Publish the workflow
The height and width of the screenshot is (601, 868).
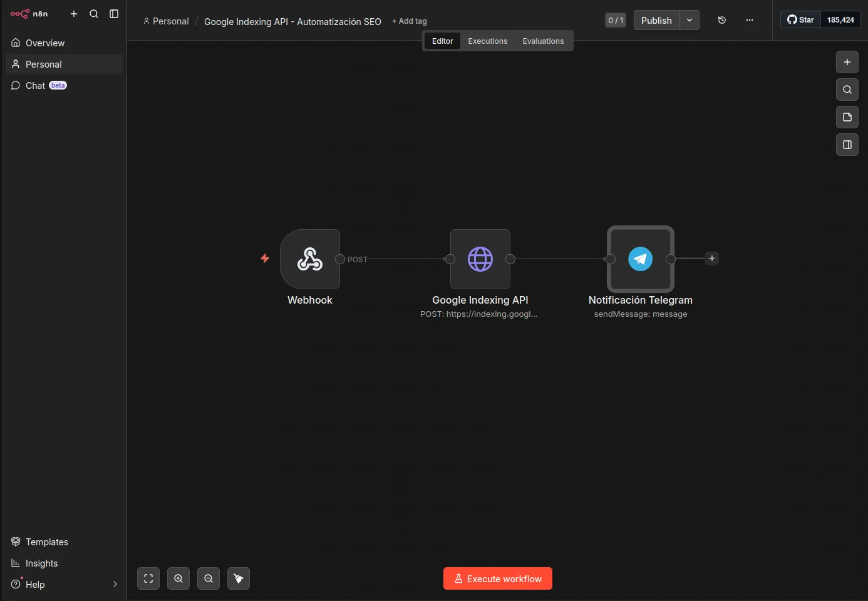(656, 21)
